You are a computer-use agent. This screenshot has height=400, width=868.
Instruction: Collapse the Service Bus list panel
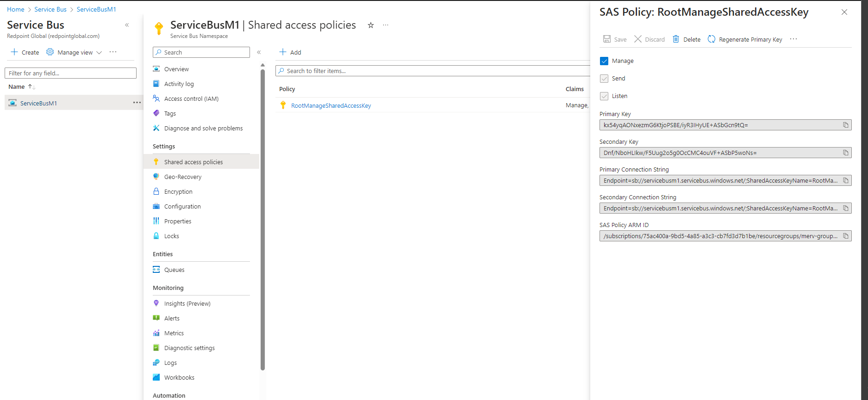tap(127, 25)
